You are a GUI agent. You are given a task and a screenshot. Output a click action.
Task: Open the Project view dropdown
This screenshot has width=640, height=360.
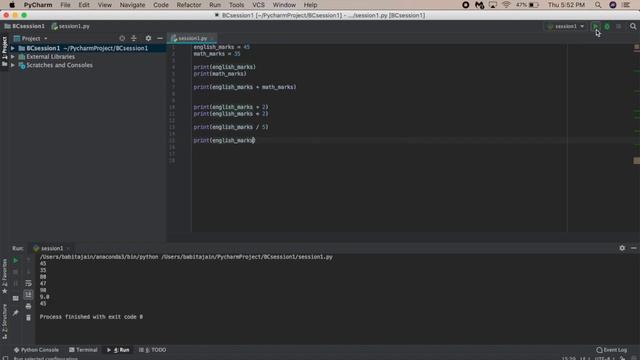(x=31, y=38)
